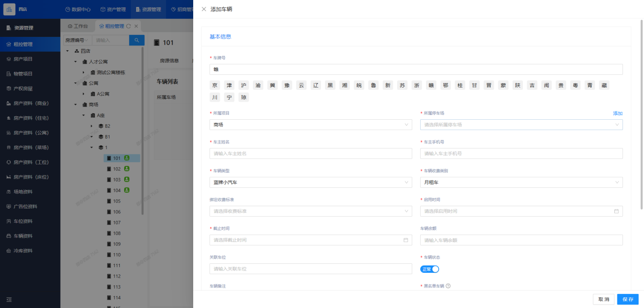Open 场地资料 in the sidebar
Image resolution: width=644 pixels, height=308 pixels.
(30, 192)
